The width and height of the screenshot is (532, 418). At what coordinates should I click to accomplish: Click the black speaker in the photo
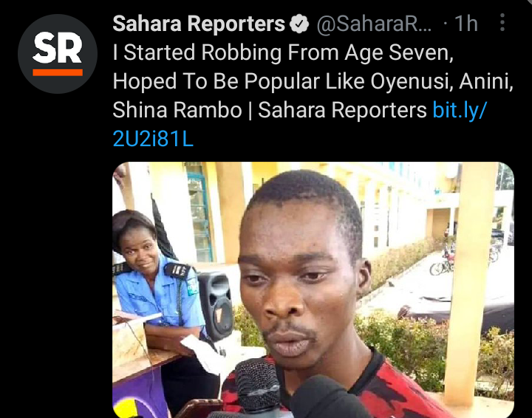tap(215, 306)
